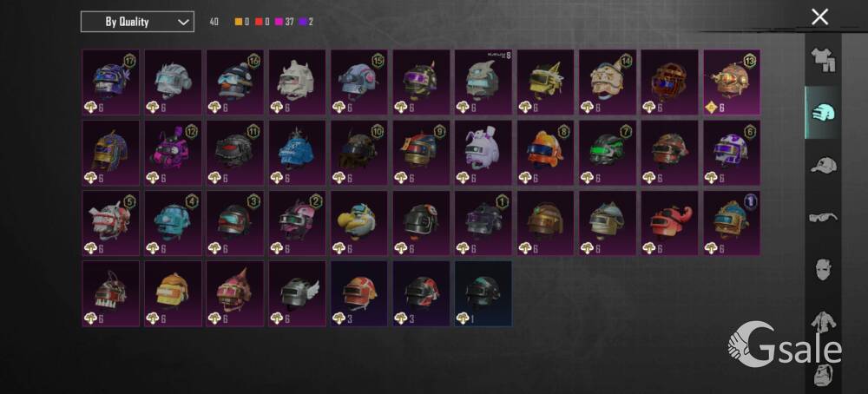Open the glasses category icon in sidebar

823,217
